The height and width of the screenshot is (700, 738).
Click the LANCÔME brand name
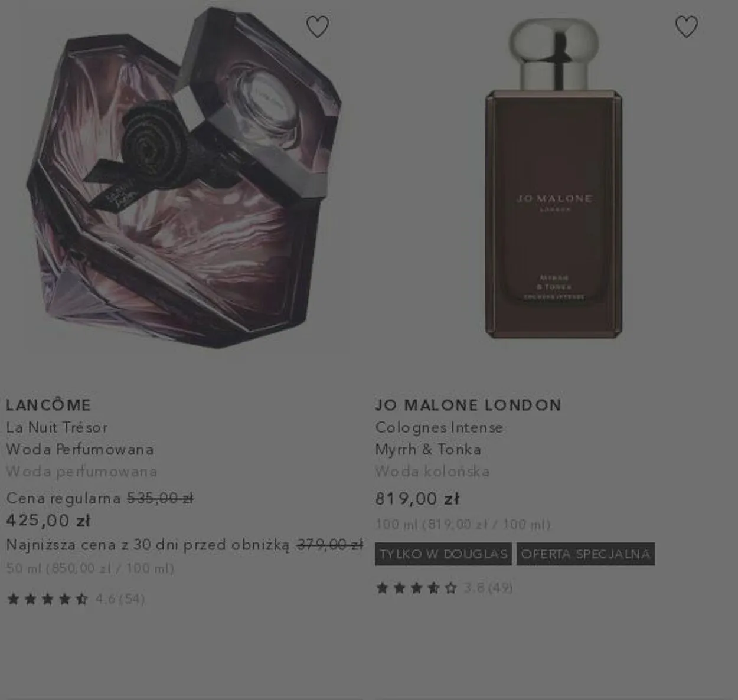coord(48,405)
